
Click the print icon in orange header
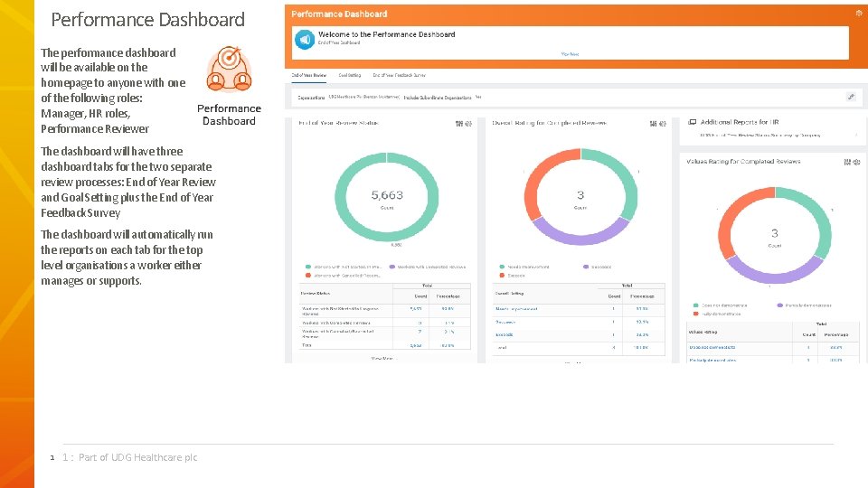tap(859, 14)
